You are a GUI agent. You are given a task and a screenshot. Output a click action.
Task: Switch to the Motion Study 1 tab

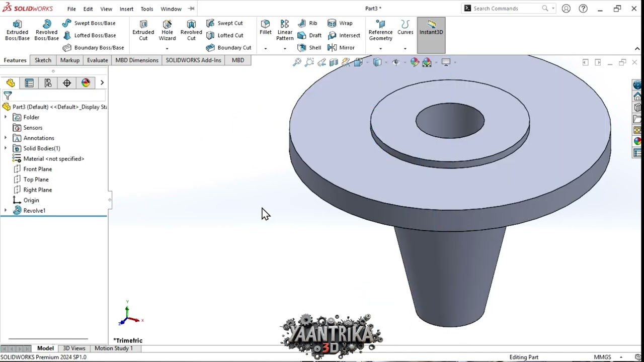click(x=114, y=348)
